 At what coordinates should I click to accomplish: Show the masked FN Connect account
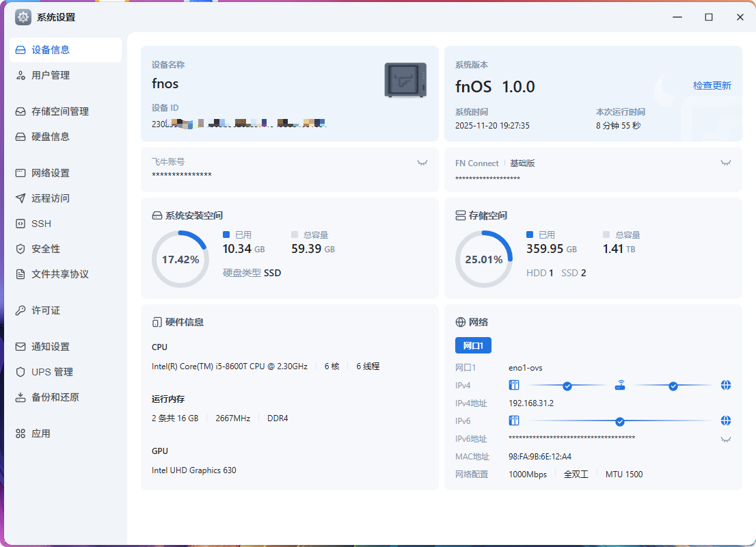coord(726,163)
